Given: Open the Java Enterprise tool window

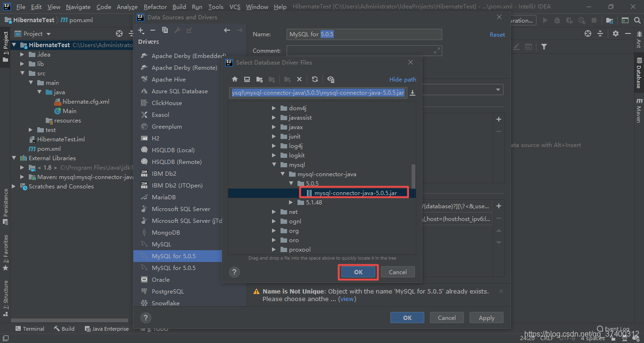Looking at the screenshot, I should 107,329.
